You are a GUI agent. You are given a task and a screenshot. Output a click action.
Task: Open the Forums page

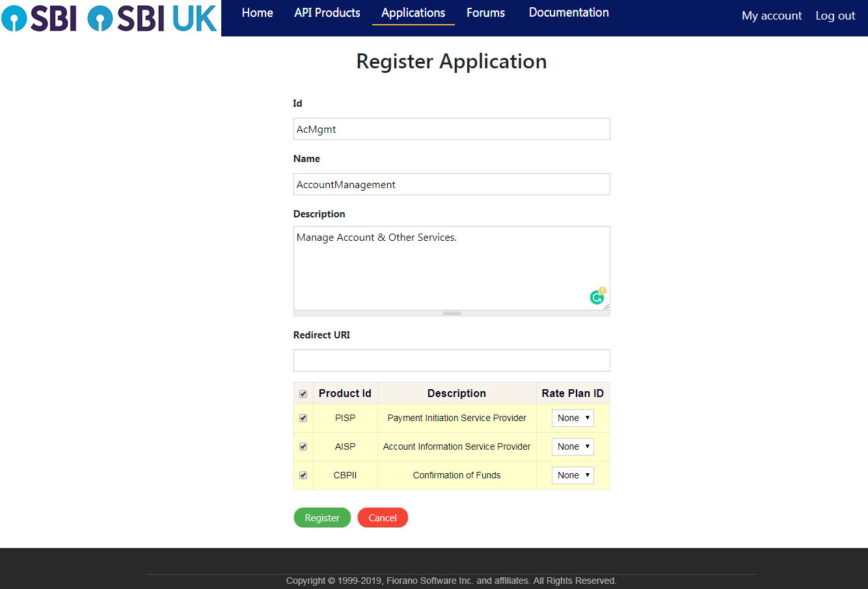pyautogui.click(x=485, y=12)
